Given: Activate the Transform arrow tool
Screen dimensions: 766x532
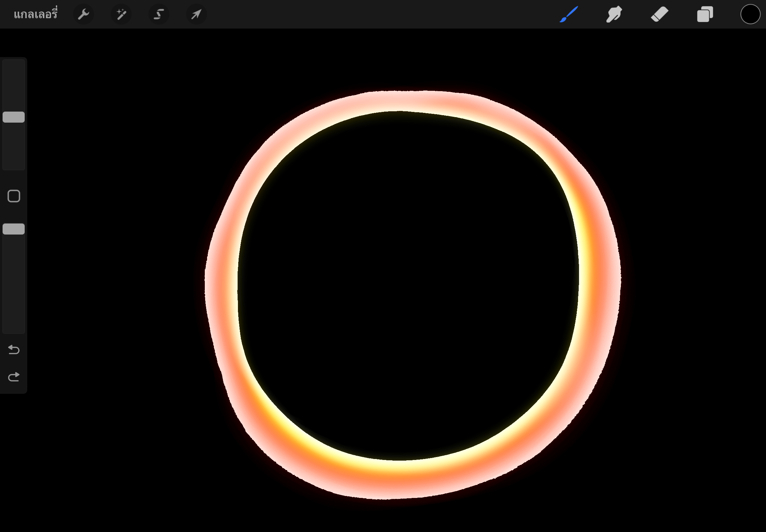Looking at the screenshot, I should (196, 14).
